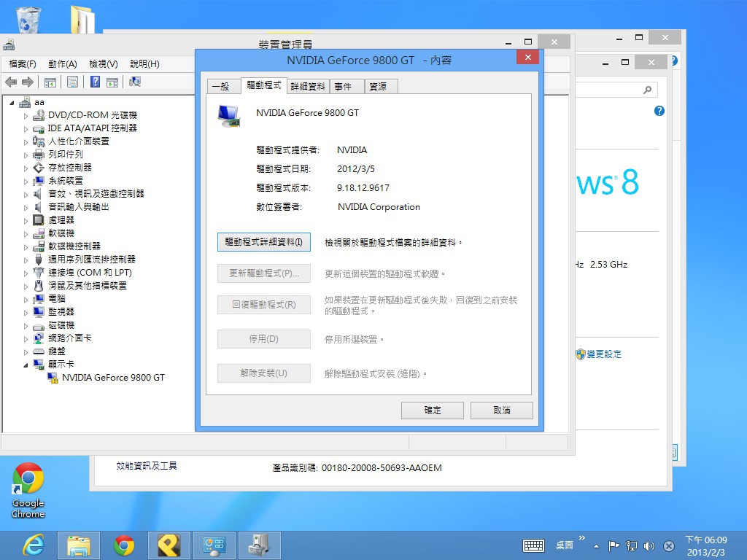Select the 連接埠 (COM 和 LPT) tree item

pyautogui.click(x=90, y=273)
